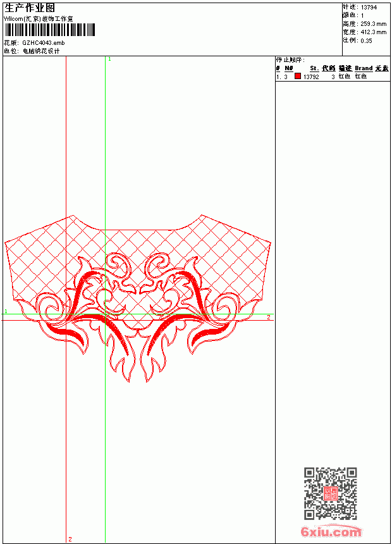Image resolution: width=392 pixels, height=544 pixels.
Task: Click the green '1' label atop the vertical guide
Action: coord(109,59)
